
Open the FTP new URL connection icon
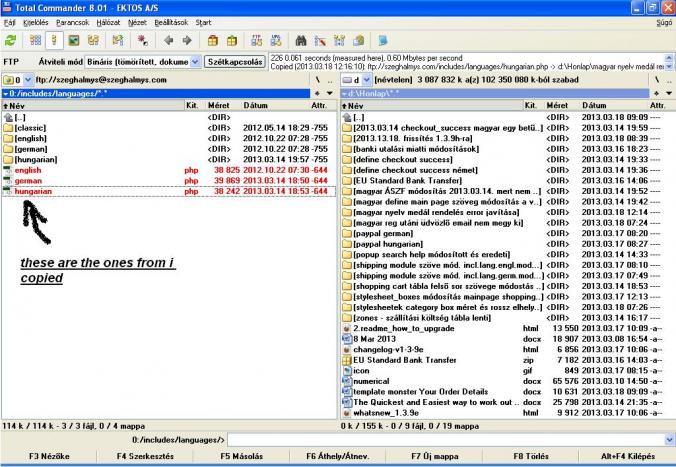pyautogui.click(x=275, y=41)
